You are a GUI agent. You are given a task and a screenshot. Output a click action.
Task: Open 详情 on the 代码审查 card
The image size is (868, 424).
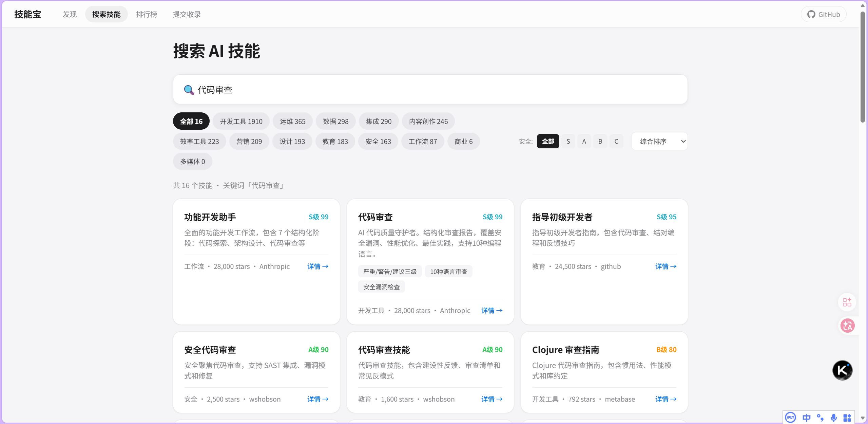coord(491,310)
